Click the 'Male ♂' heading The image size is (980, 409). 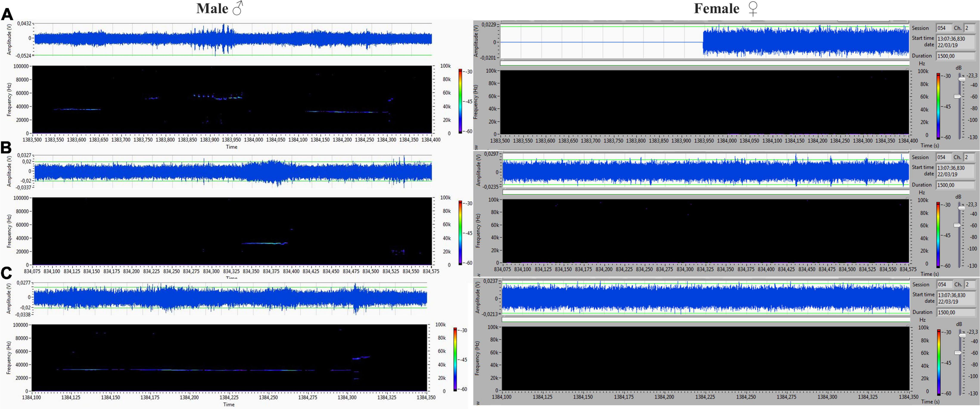[x=219, y=8]
